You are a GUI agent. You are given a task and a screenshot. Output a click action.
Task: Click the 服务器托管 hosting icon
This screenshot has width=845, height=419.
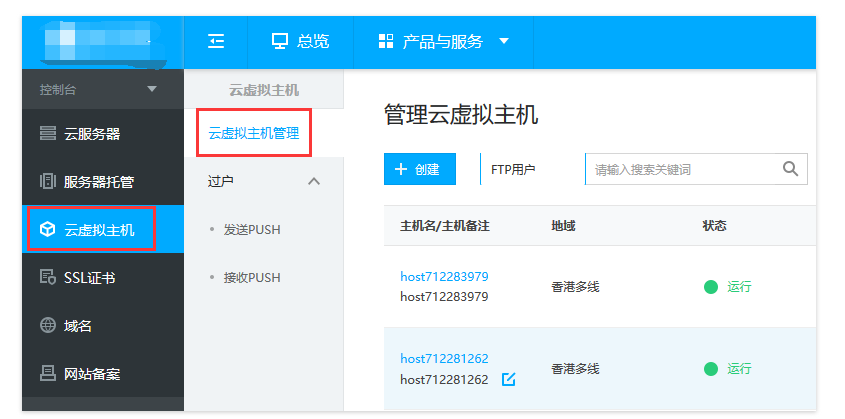pyautogui.click(x=48, y=181)
